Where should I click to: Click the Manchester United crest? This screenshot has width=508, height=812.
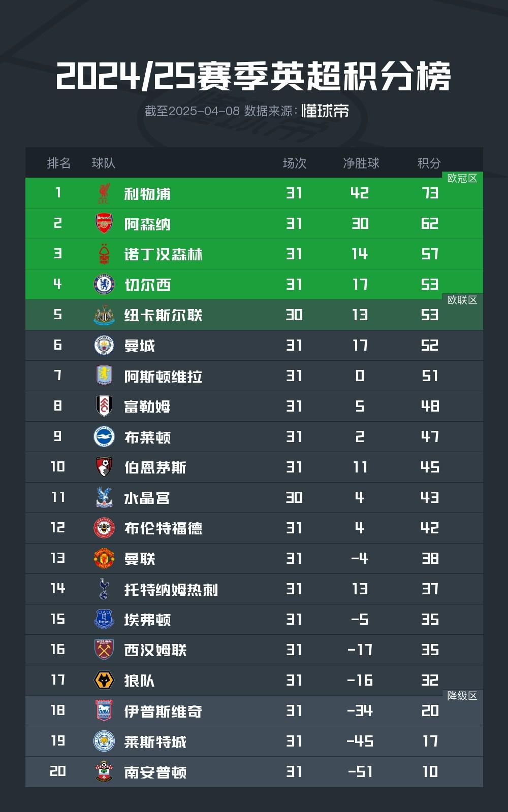point(104,558)
